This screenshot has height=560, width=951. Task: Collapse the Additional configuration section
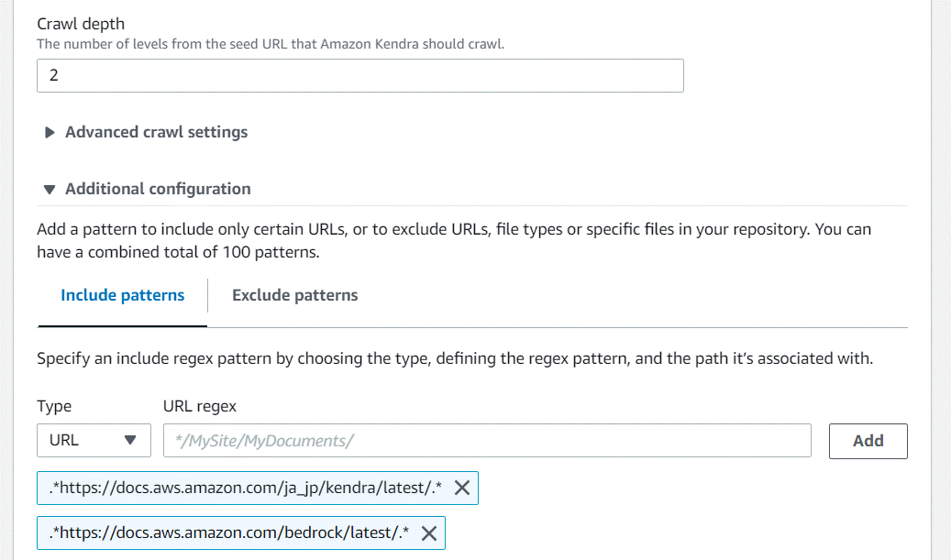coord(158,189)
